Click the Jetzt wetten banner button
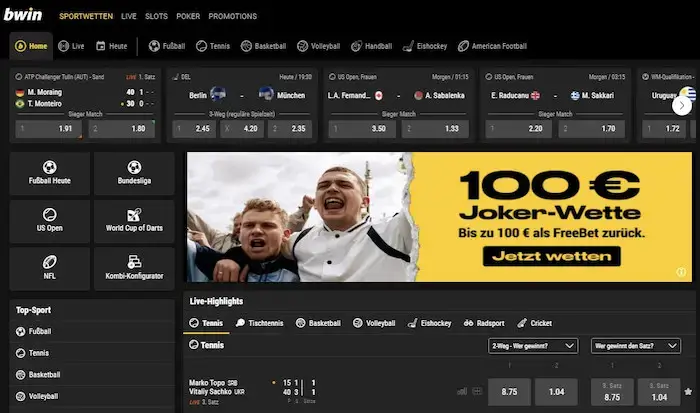 tap(552, 256)
